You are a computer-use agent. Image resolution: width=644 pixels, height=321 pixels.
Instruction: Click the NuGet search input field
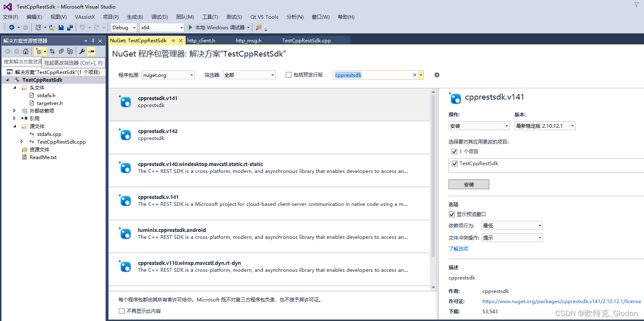coord(372,75)
